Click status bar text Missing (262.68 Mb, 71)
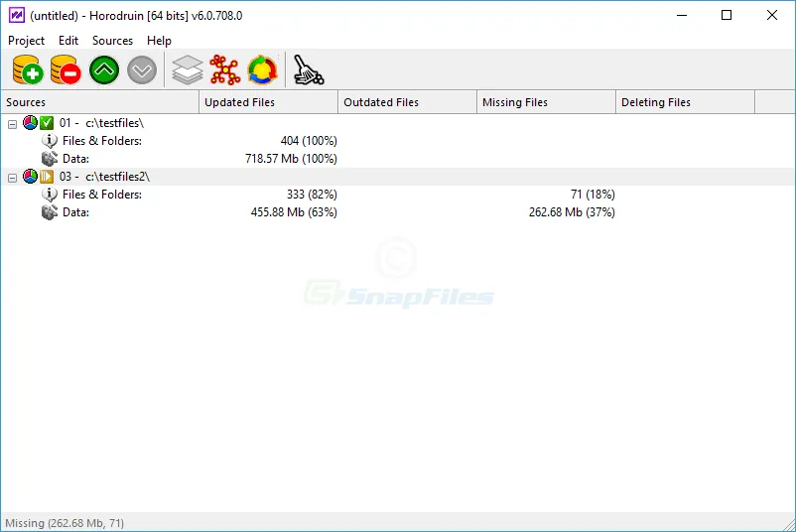The image size is (796, 532). (x=65, y=523)
